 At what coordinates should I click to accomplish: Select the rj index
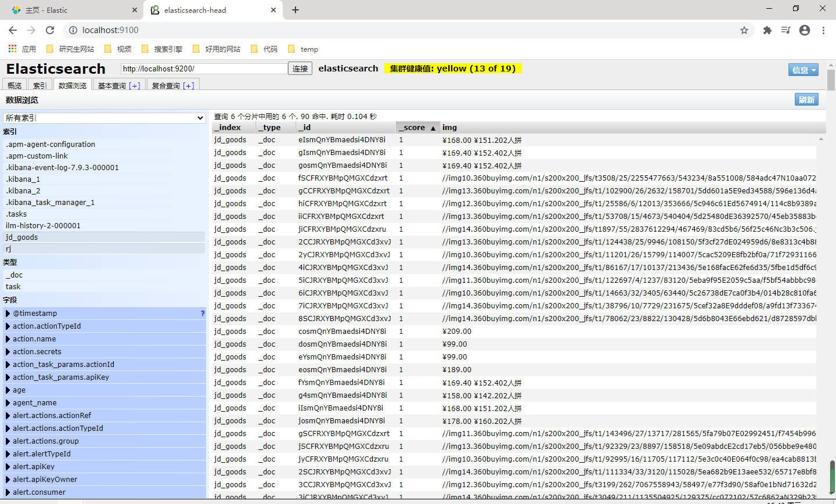point(105,249)
